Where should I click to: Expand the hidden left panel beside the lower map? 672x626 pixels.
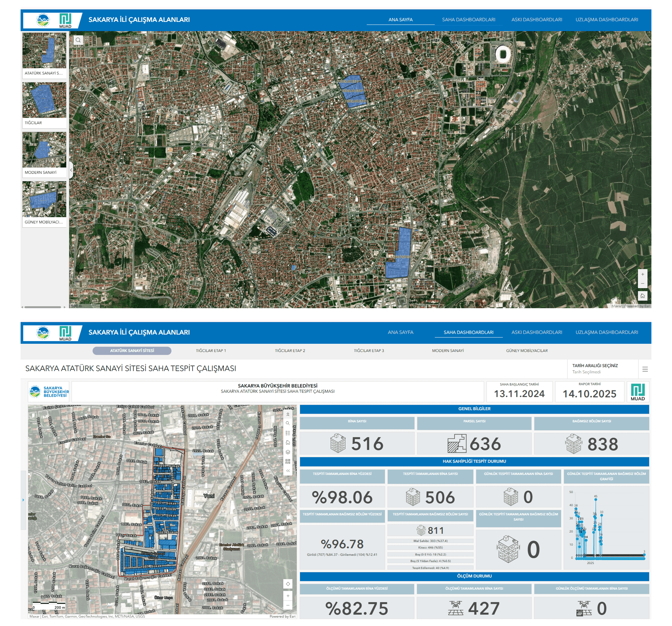[x=23, y=500]
